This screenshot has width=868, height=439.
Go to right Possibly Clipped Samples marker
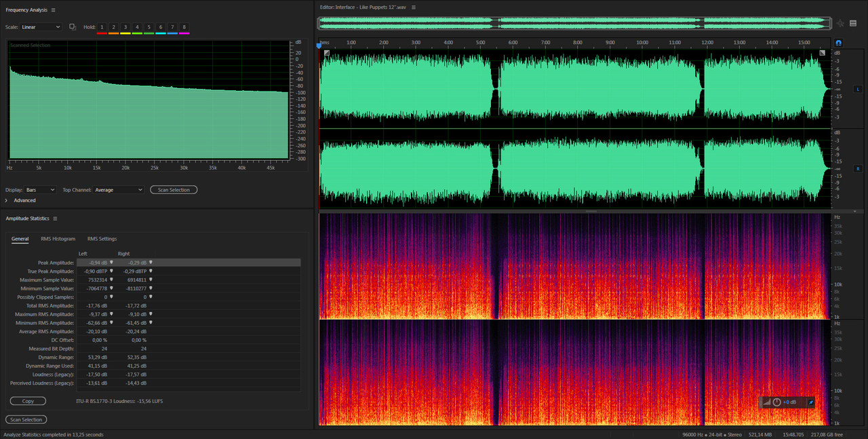pyautogui.click(x=151, y=297)
